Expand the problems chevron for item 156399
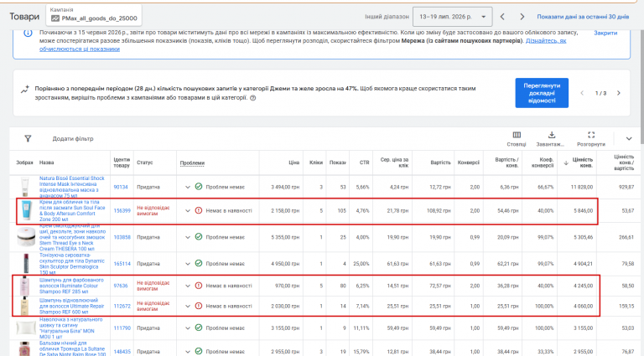This screenshot has height=356, width=644. [188, 211]
